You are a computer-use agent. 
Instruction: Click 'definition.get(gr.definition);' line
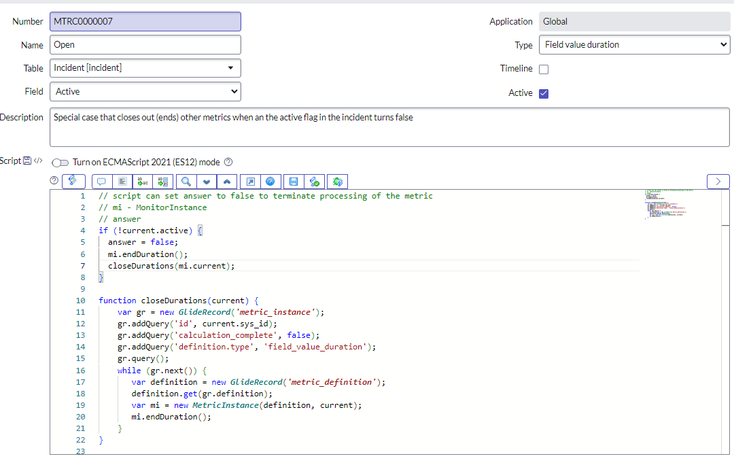202,393
